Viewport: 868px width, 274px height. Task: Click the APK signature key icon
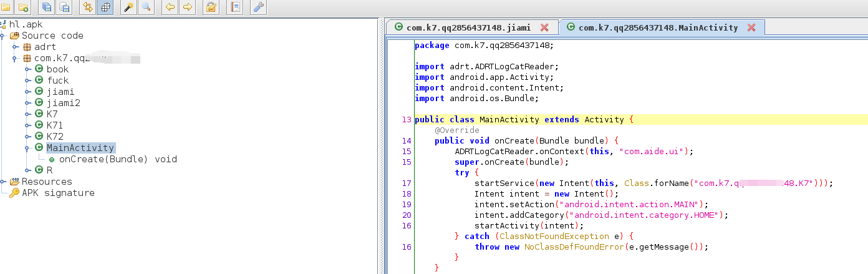[14, 193]
